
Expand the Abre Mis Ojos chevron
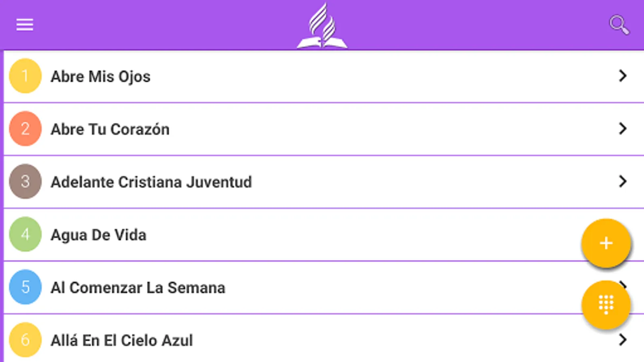coord(623,76)
